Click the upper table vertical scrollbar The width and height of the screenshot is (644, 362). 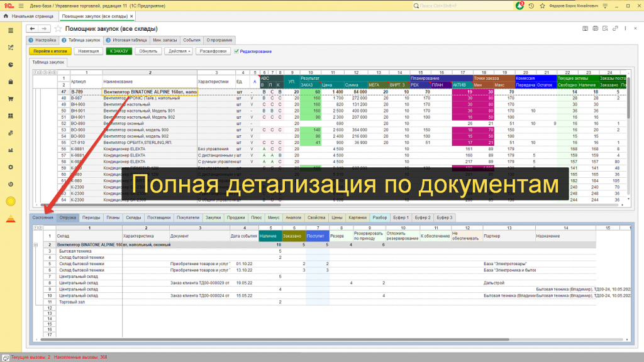click(x=628, y=99)
